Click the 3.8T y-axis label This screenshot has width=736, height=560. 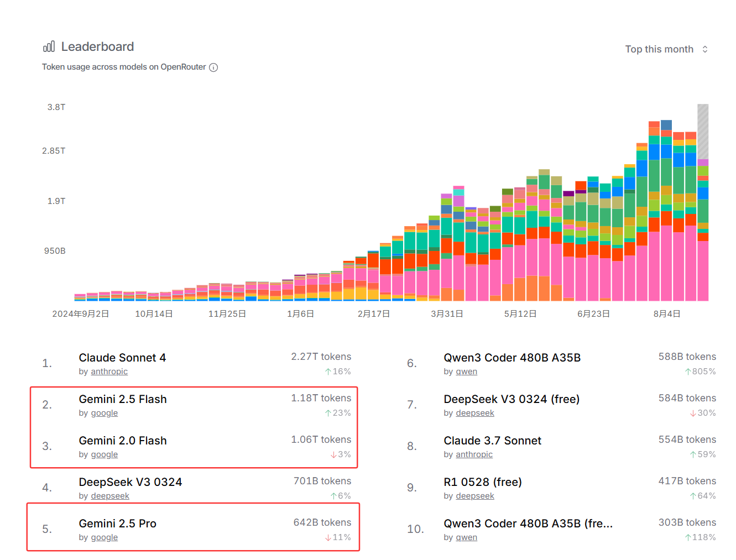tap(56, 107)
